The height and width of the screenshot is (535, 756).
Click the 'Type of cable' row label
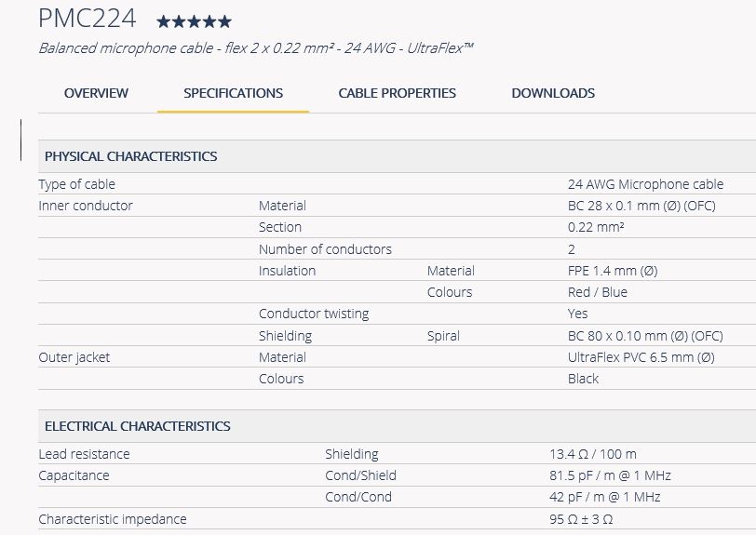point(76,184)
